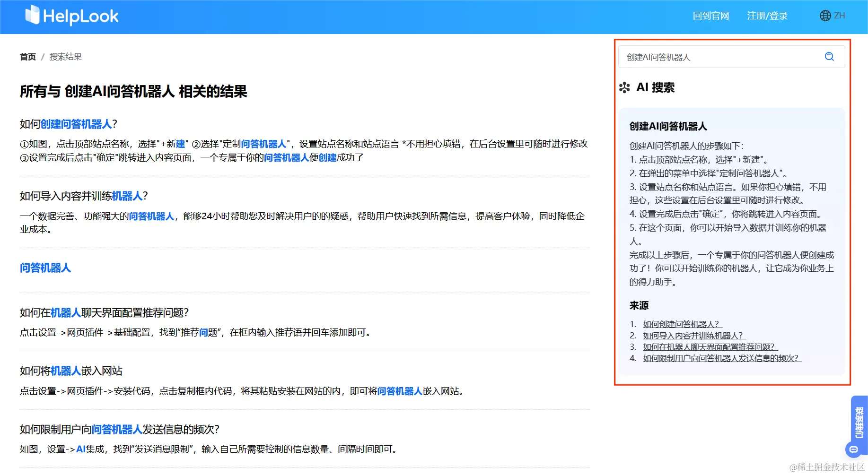The width and height of the screenshot is (868, 475).
Task: Click snippet text starting ①如图,点击顶部站点名称
Action: pos(304,151)
